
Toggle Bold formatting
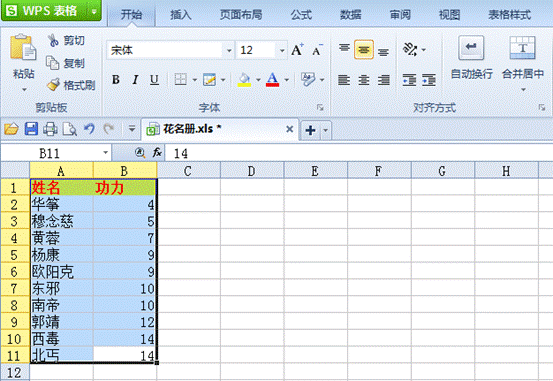116,80
